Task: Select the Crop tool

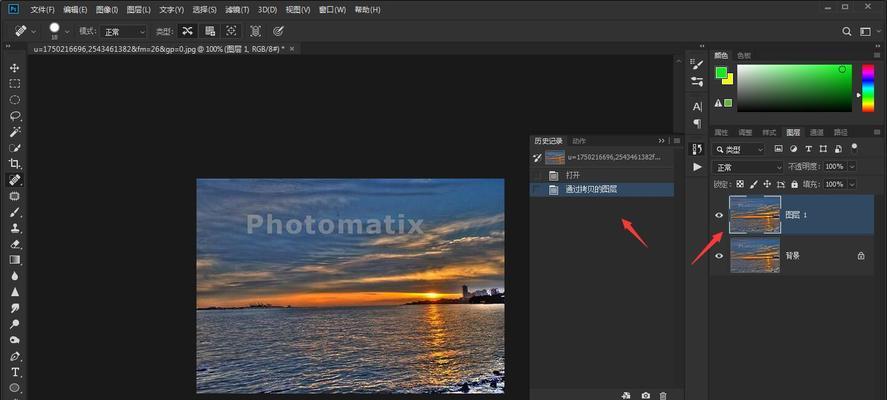Action: (15, 164)
